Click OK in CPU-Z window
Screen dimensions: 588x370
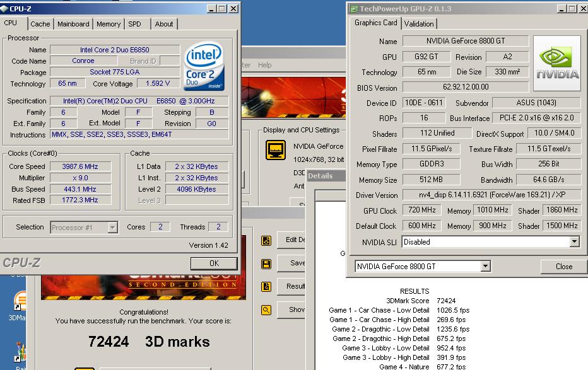pos(214,263)
